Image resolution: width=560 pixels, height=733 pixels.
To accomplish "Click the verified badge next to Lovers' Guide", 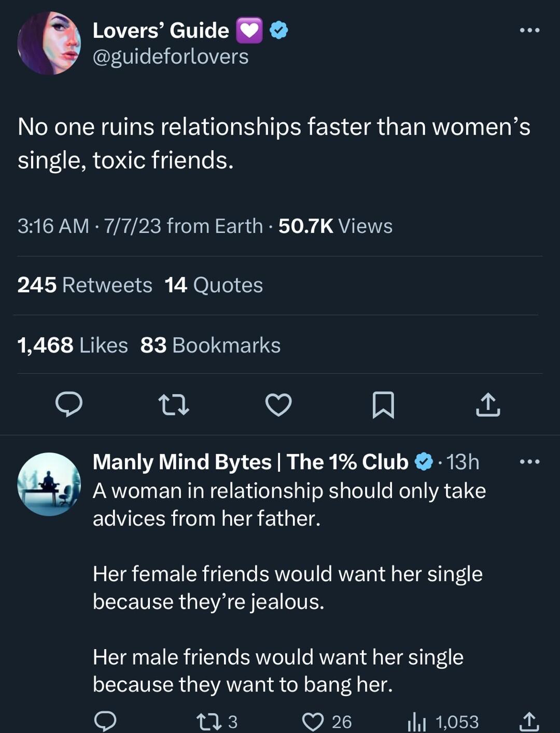I will 278,30.
